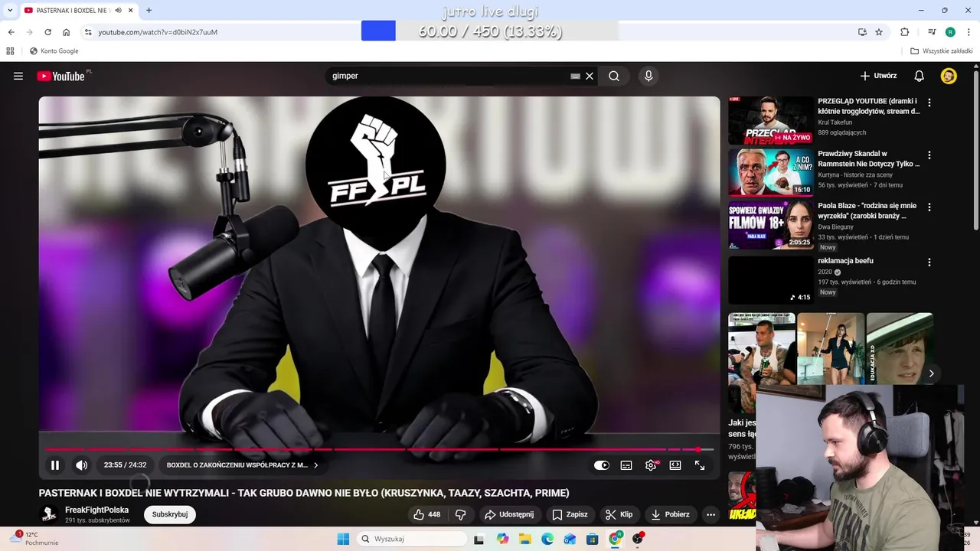Expand chapter 'BOXDEL O ZAKOŃCZENIU WSPÓŁPRACY'
The width and height of the screenshot is (980, 551).
(x=242, y=465)
